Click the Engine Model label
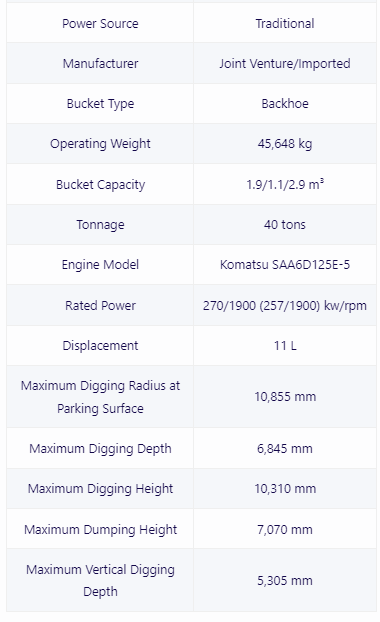This screenshot has width=380, height=622. [100, 265]
